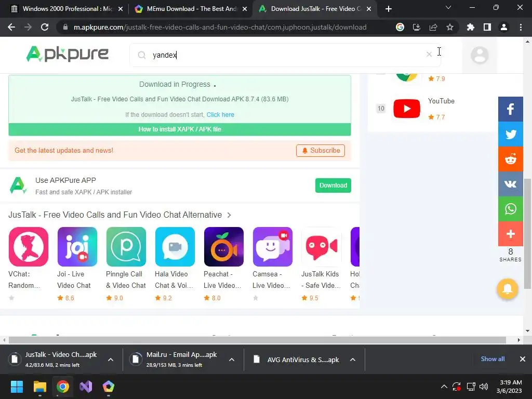The image size is (532, 399).
Task: Share page via WhatsApp
Action: click(x=510, y=209)
